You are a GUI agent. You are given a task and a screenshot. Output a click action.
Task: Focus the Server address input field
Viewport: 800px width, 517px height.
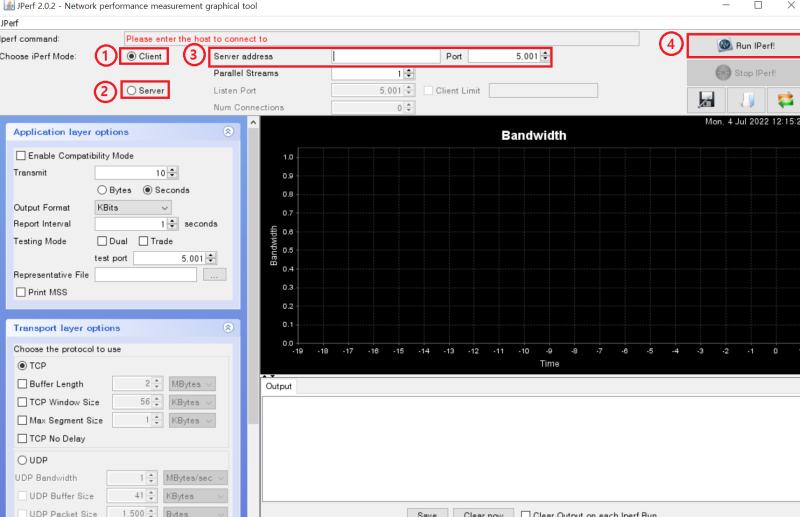(386, 56)
